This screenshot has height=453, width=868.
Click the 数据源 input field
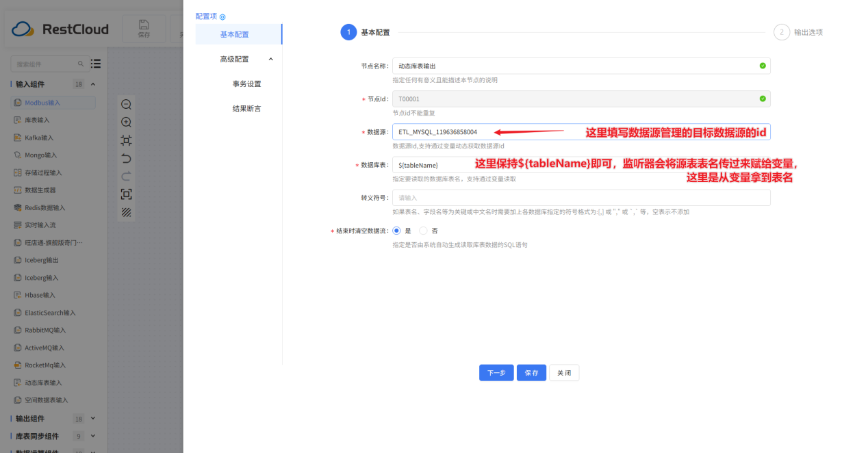tap(581, 131)
